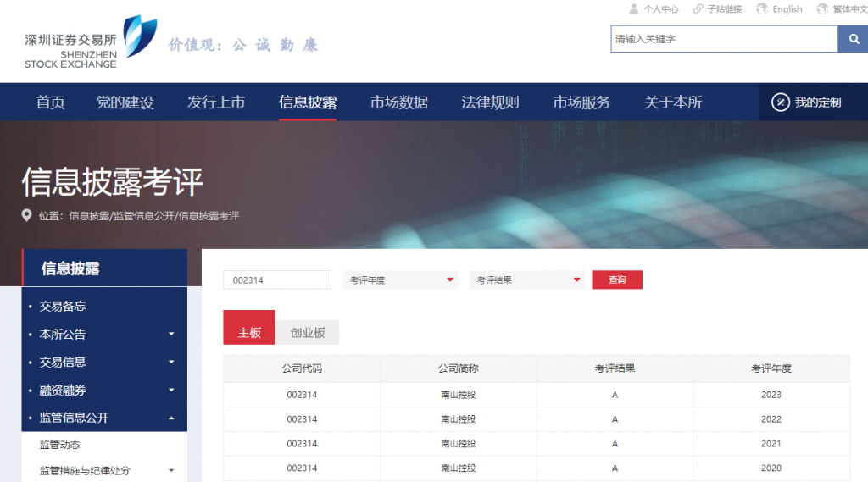Viewport: 868px width, 482px height.
Task: Click the company code input field
Action: click(x=277, y=280)
